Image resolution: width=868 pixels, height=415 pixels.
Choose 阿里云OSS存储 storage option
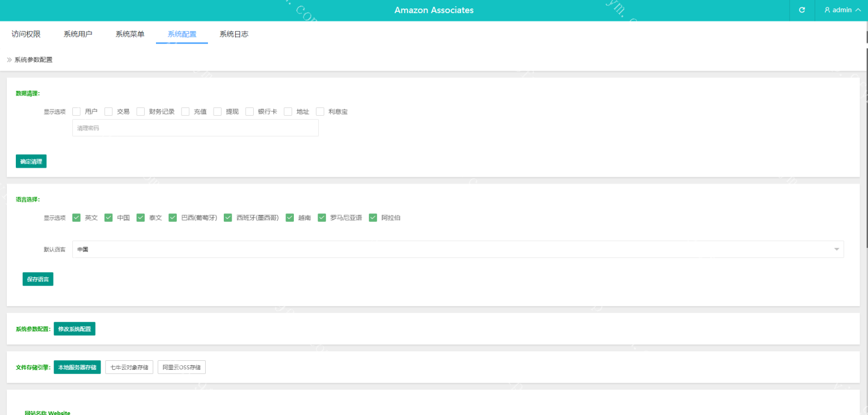coord(181,367)
